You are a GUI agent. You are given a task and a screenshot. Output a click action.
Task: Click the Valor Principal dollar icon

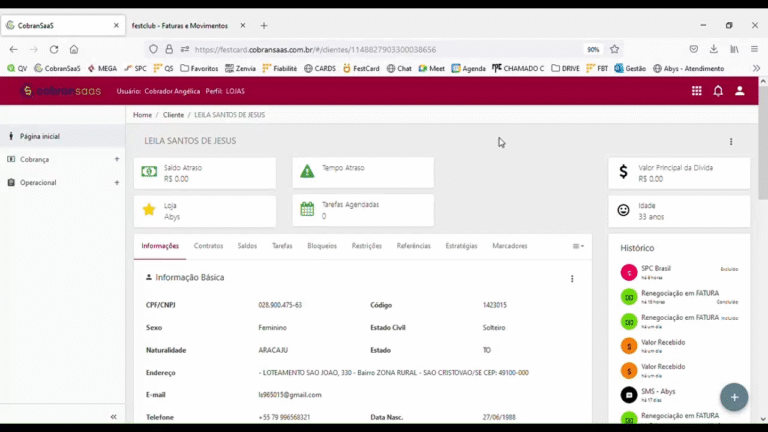623,171
